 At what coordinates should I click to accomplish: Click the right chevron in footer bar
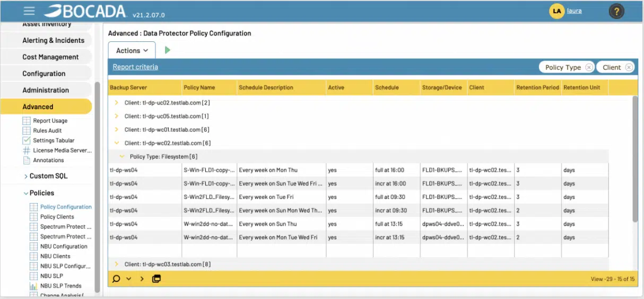pos(142,279)
